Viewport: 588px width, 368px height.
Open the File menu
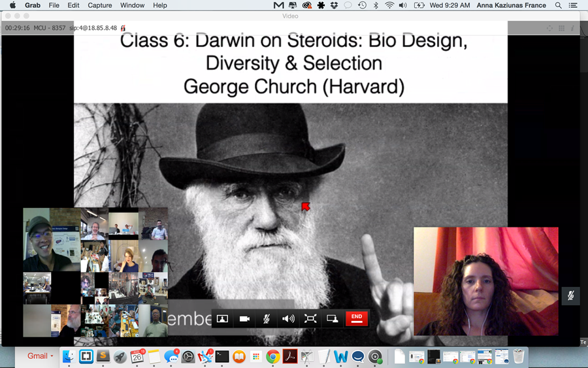coord(54,5)
